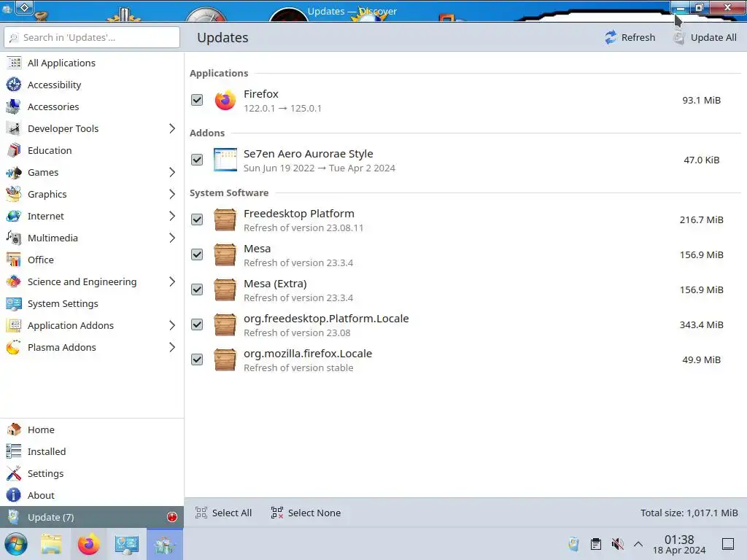
Task: Open the Mesa (Extra) entry title
Action: pos(275,284)
